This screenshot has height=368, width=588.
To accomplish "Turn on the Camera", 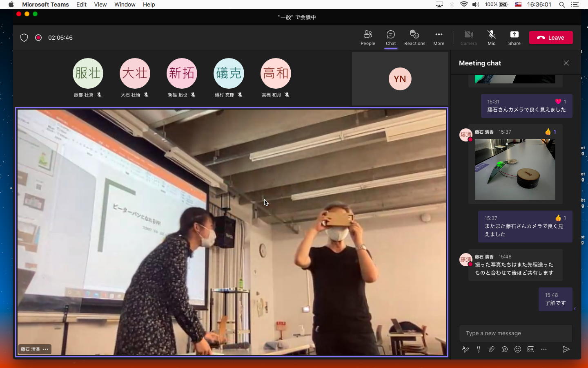I will 468,38.
